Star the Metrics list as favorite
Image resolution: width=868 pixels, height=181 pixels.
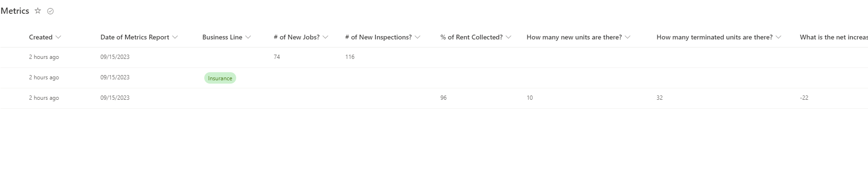click(x=38, y=11)
